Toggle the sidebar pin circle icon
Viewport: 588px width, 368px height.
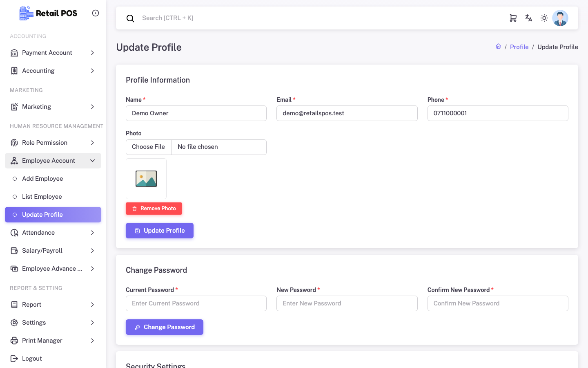coord(96,13)
